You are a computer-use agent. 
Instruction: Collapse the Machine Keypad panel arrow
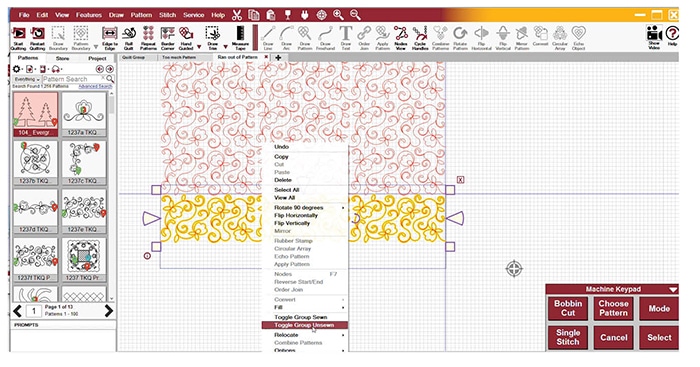(673, 290)
